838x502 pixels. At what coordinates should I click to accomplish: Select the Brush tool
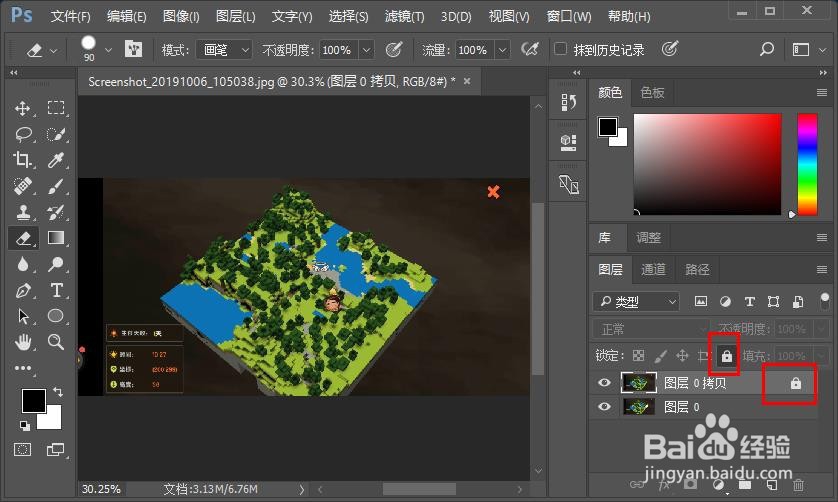click(56, 186)
